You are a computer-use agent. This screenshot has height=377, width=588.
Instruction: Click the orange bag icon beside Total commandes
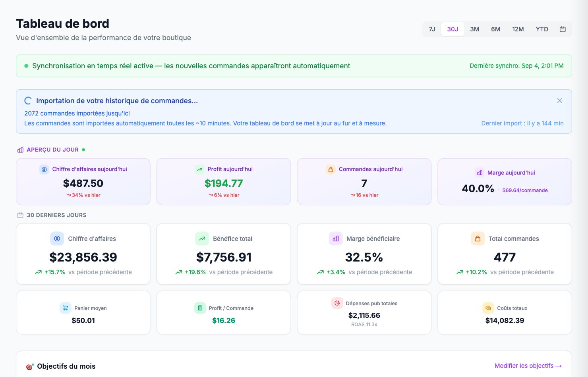[x=478, y=239]
